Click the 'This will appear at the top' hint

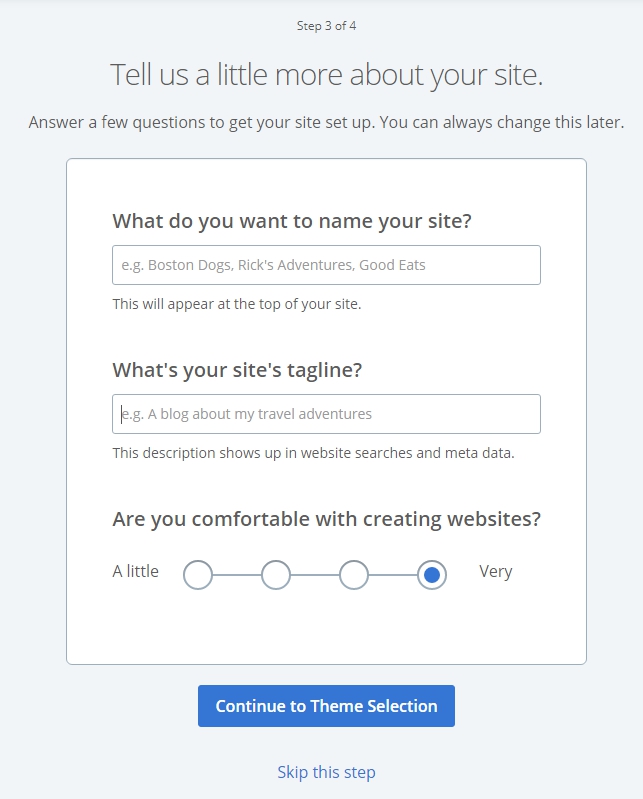click(237, 304)
